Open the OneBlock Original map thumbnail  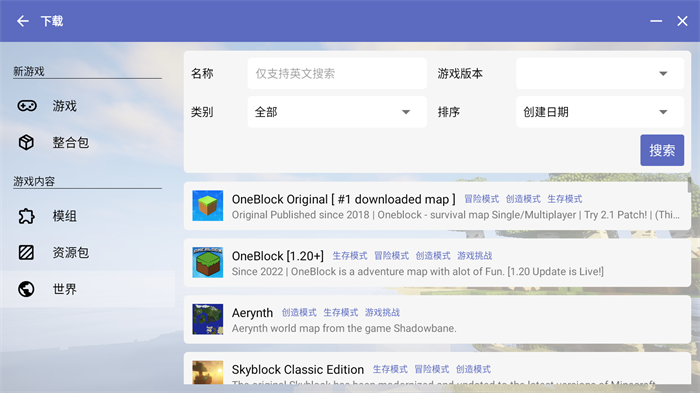point(208,206)
